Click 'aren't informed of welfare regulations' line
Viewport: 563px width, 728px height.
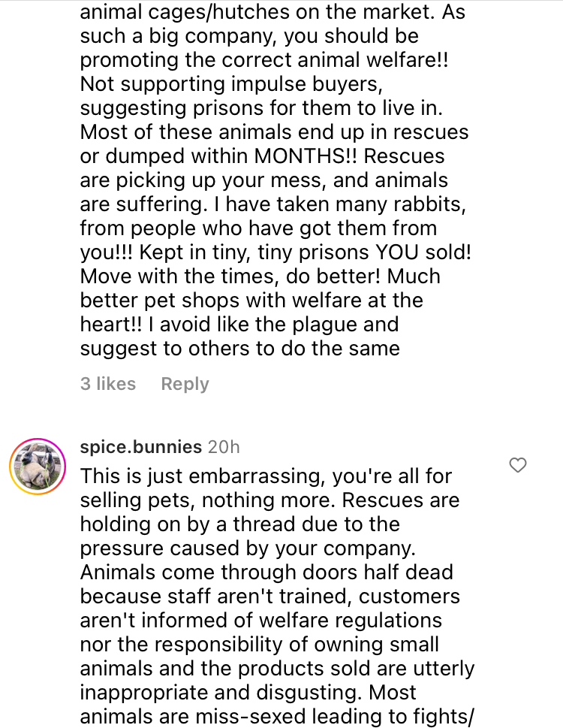pyautogui.click(x=261, y=621)
